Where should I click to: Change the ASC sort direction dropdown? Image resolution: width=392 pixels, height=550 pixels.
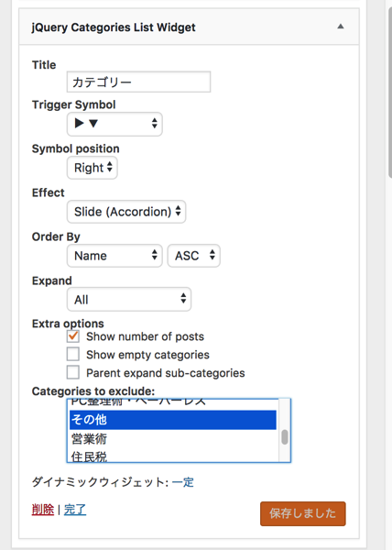coord(194,256)
